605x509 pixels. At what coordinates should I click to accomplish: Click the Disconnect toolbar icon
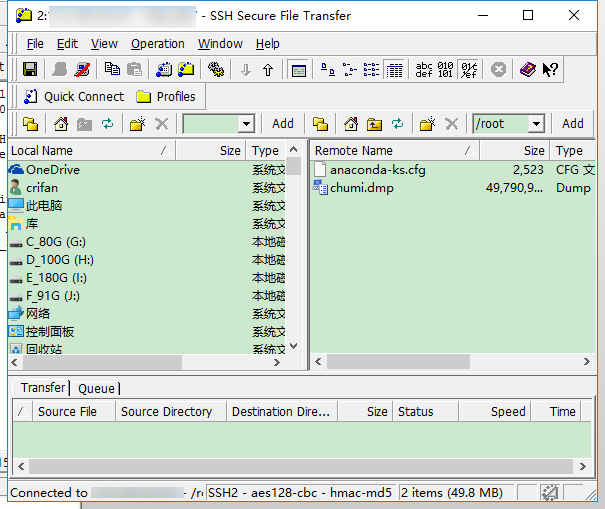(x=82, y=70)
